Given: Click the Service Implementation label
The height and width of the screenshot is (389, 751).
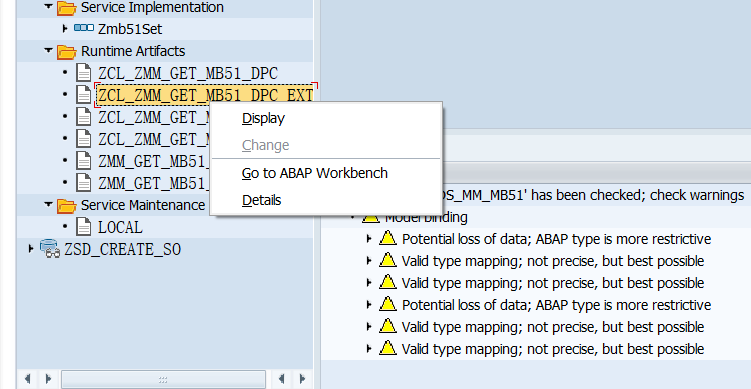Looking at the screenshot, I should point(152,8).
